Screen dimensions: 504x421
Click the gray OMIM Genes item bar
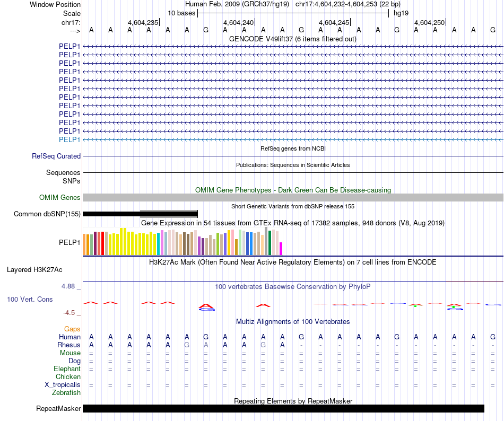tap(293, 197)
